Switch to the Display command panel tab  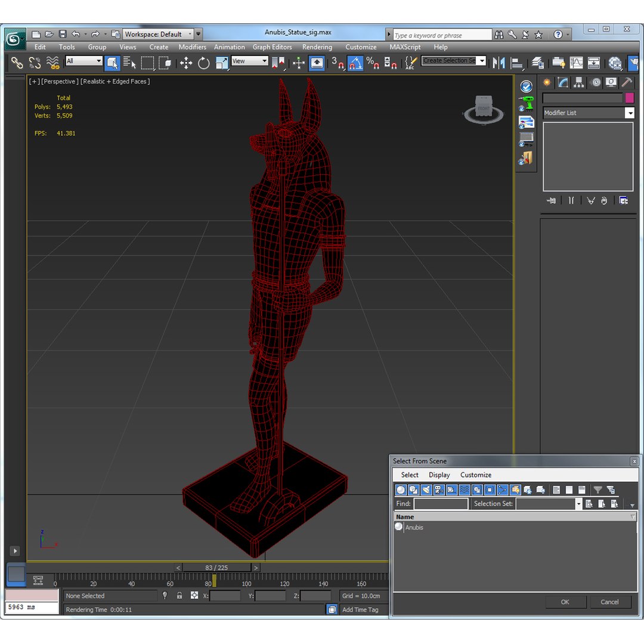(611, 82)
